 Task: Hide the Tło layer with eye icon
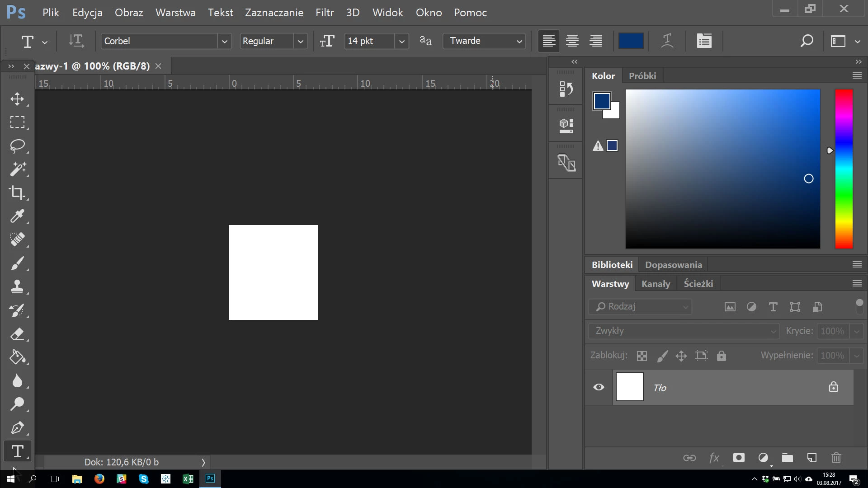(x=599, y=387)
